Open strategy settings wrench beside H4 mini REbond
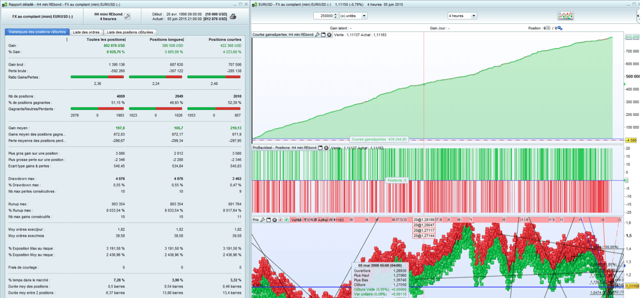The image size is (644, 298). [x=127, y=16]
